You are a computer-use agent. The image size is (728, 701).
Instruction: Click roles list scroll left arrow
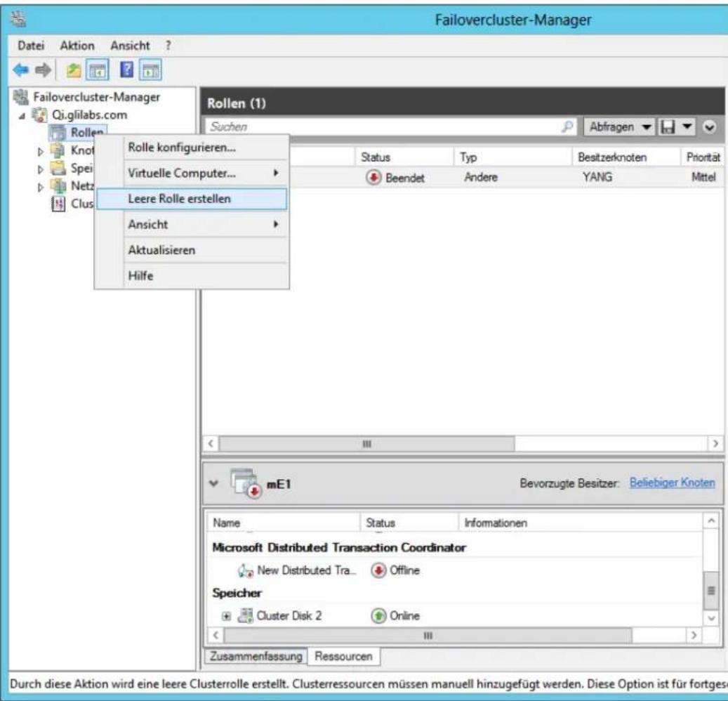[x=211, y=444]
